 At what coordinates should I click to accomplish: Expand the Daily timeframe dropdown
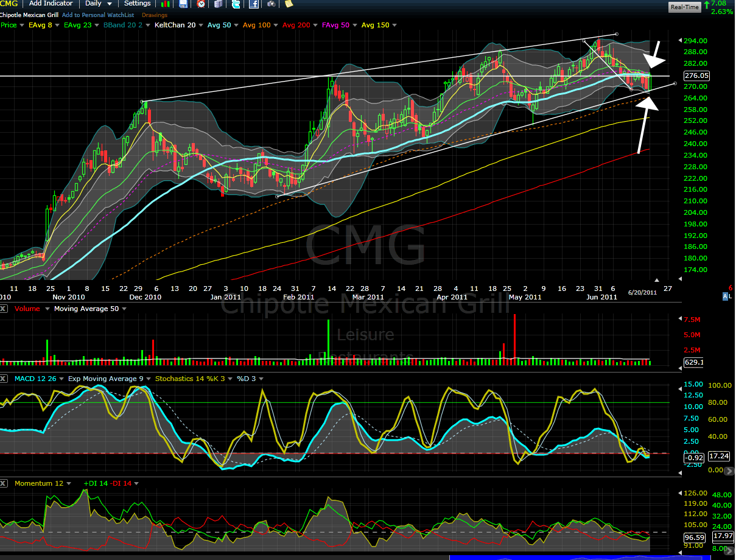(99, 4)
